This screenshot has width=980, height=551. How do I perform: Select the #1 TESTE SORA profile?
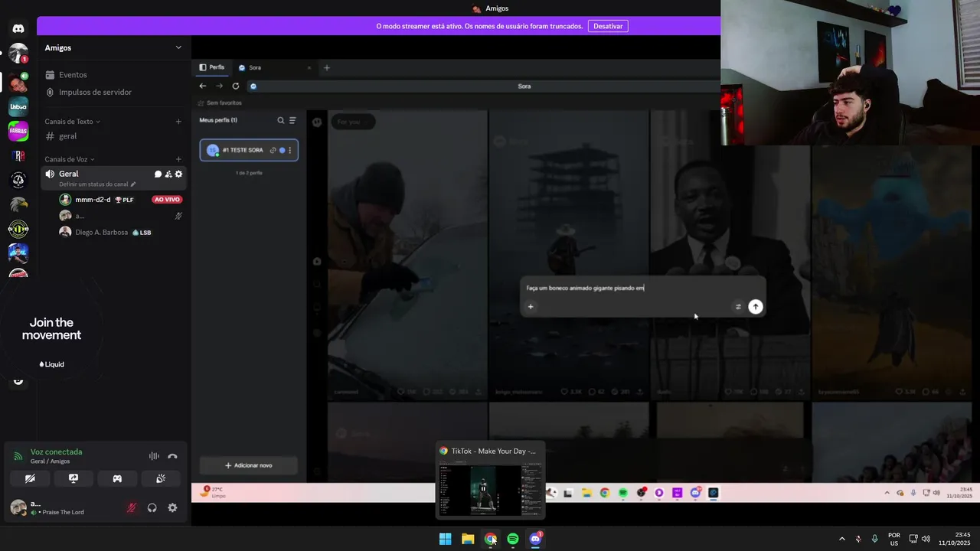click(249, 150)
